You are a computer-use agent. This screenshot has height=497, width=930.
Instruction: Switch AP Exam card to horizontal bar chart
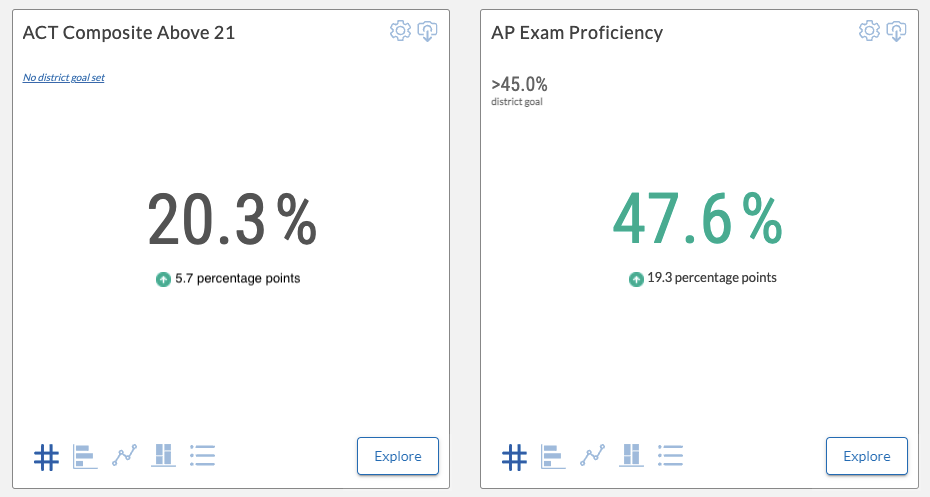click(553, 457)
